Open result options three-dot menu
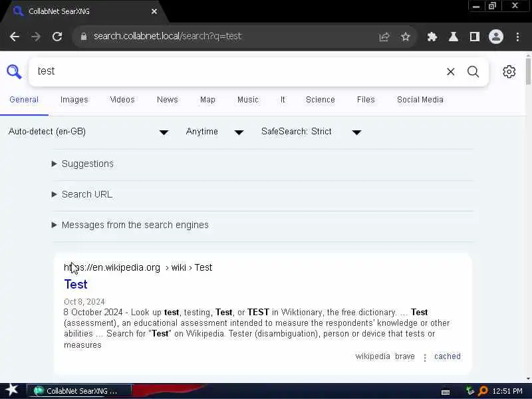Image resolution: width=532 pixels, height=399 pixels. tap(425, 357)
